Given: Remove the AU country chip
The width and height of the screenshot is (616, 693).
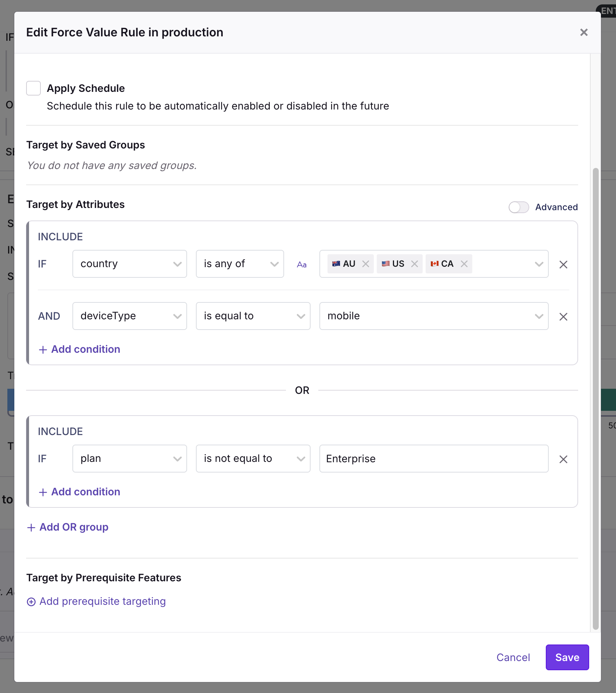Looking at the screenshot, I should [x=365, y=263].
